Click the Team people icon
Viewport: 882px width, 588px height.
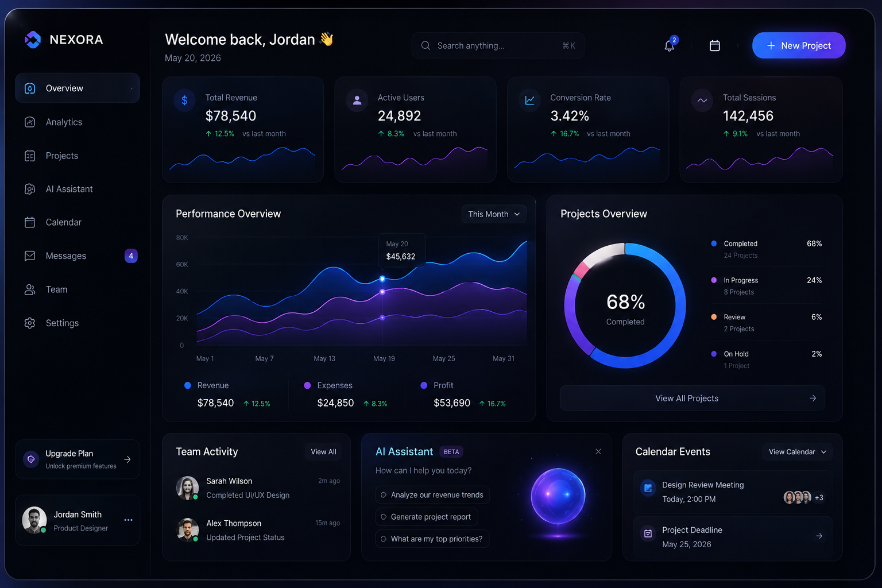pos(30,289)
